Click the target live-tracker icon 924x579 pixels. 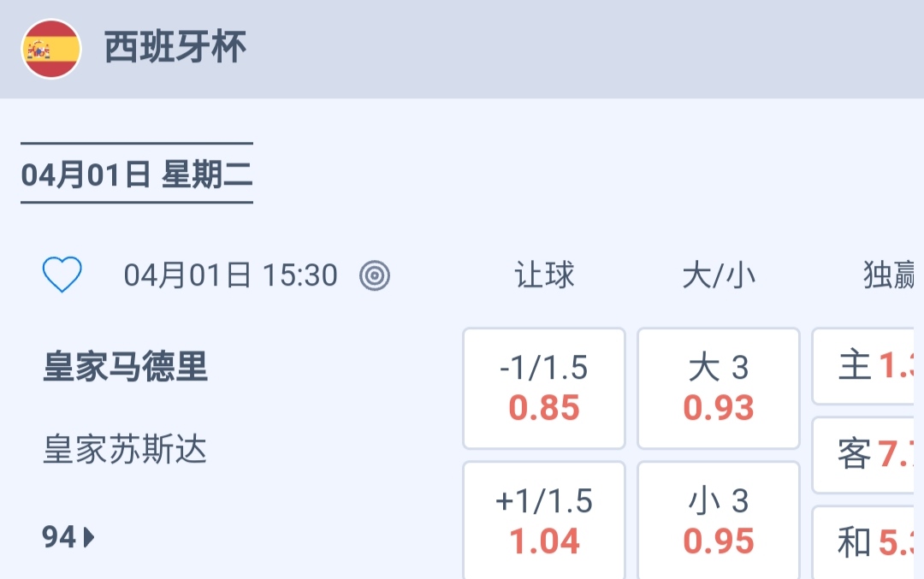click(x=375, y=275)
